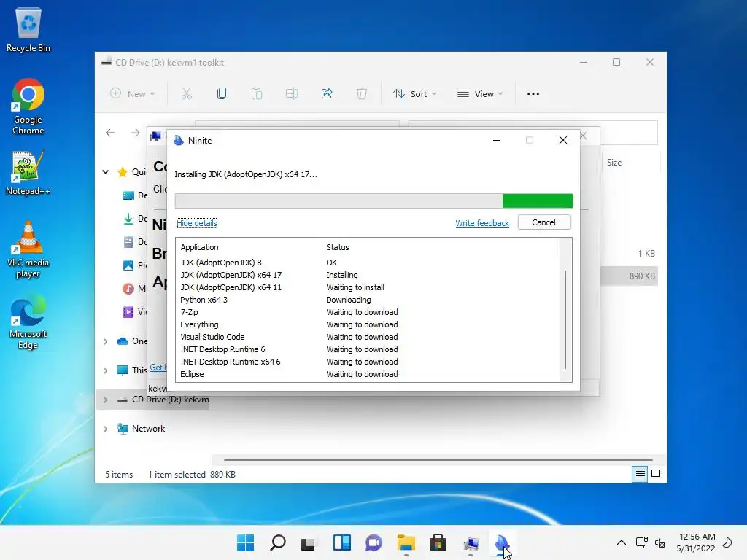Expand the Network tree node
Viewport: 747px width, 560px height.
click(105, 429)
